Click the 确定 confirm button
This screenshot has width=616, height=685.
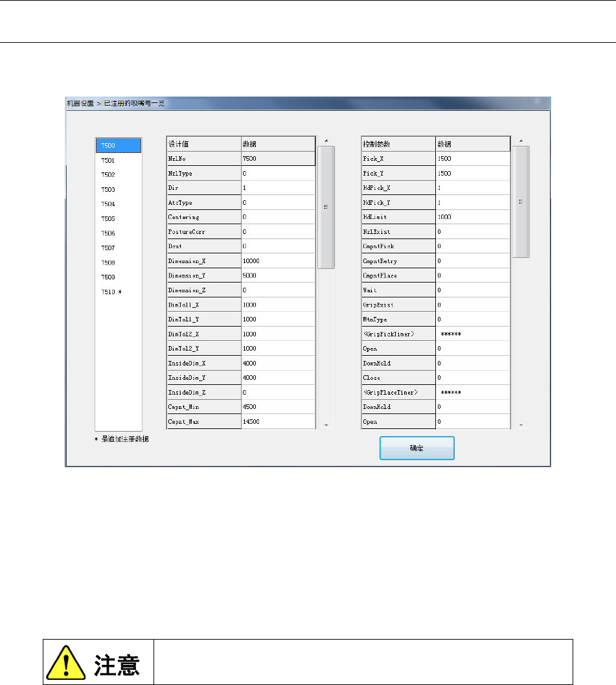[417, 448]
